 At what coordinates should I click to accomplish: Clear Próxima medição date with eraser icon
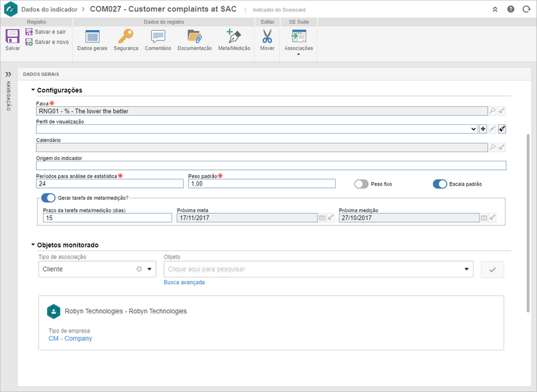tap(492, 217)
